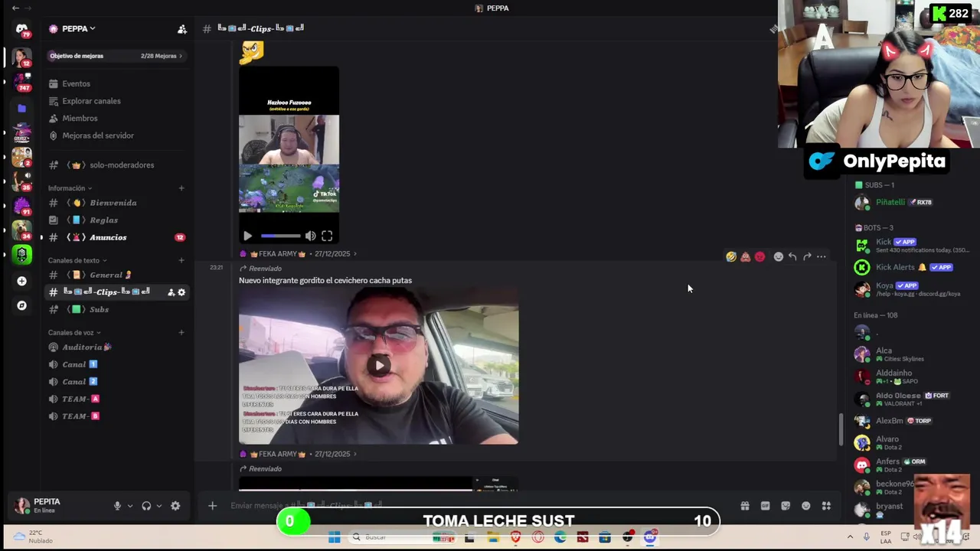The height and width of the screenshot is (551, 980).
Task: Open add reaction emoji picker
Action: click(x=778, y=256)
